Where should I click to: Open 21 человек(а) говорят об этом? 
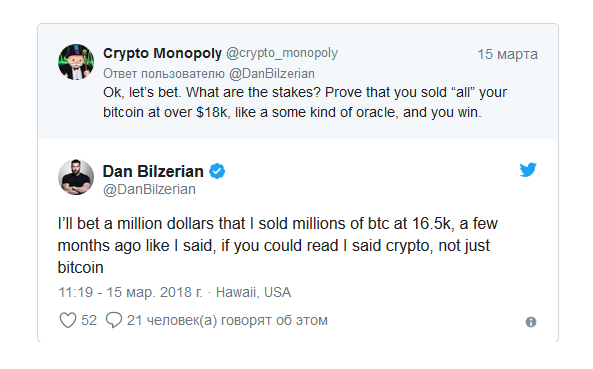pos(227,320)
